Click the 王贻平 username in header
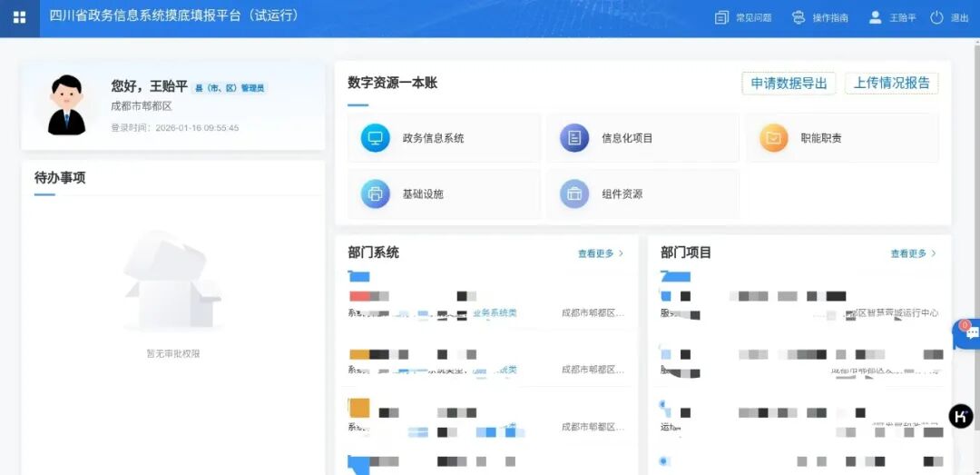Screen dimensions: 980x475 pyautogui.click(x=902, y=18)
